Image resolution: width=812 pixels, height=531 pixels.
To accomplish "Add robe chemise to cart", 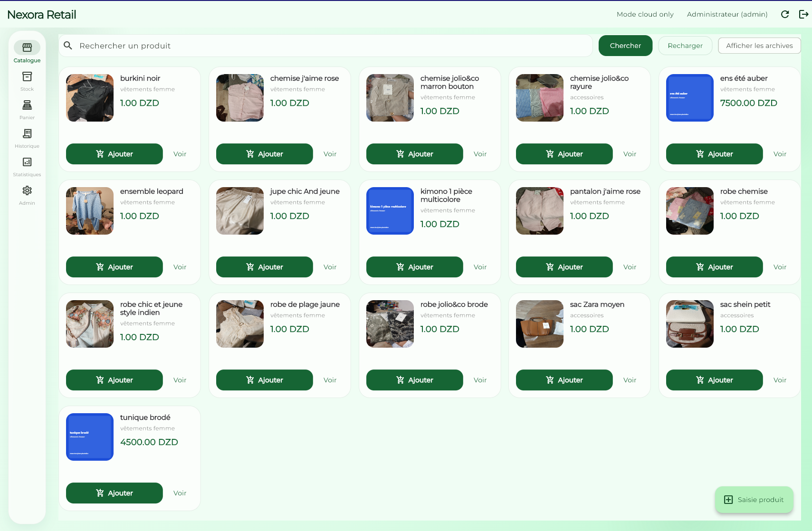I will click(715, 267).
